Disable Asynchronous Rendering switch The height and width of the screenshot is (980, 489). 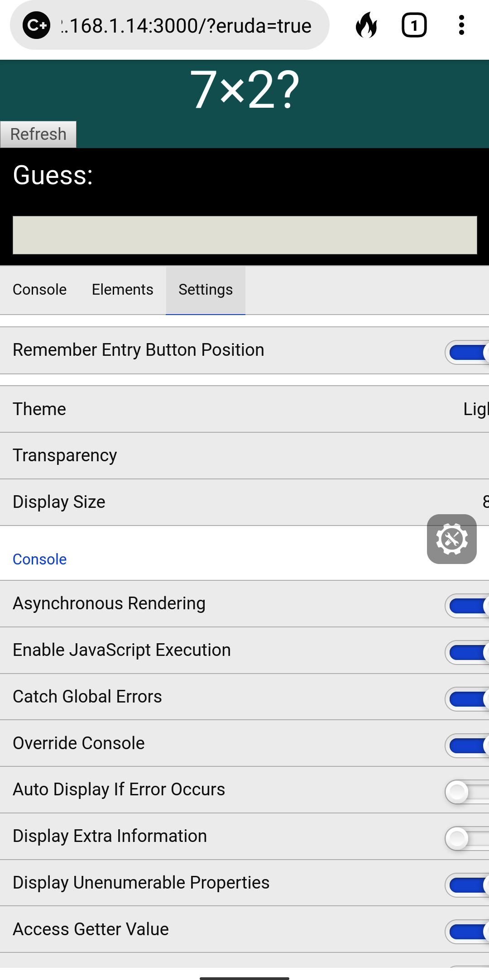pyautogui.click(x=466, y=606)
